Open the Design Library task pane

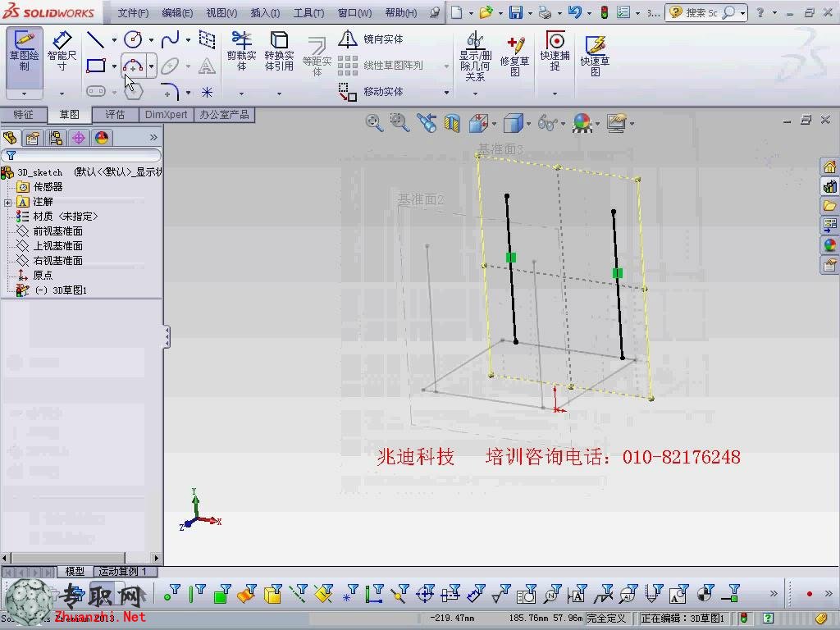pyautogui.click(x=830, y=186)
